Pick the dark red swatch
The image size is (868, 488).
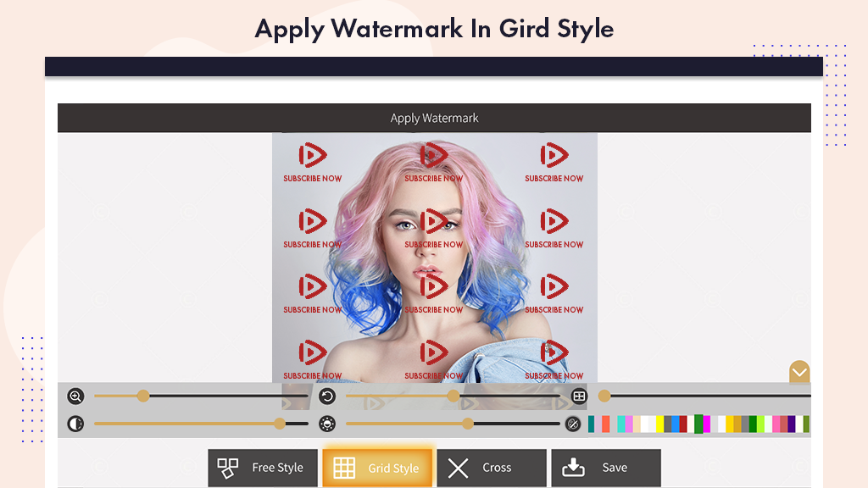pos(683,424)
